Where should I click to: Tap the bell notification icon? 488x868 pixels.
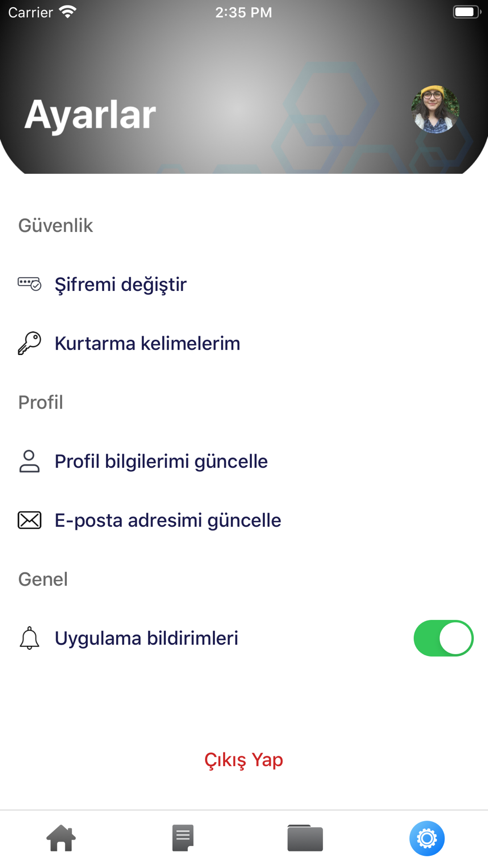click(29, 638)
